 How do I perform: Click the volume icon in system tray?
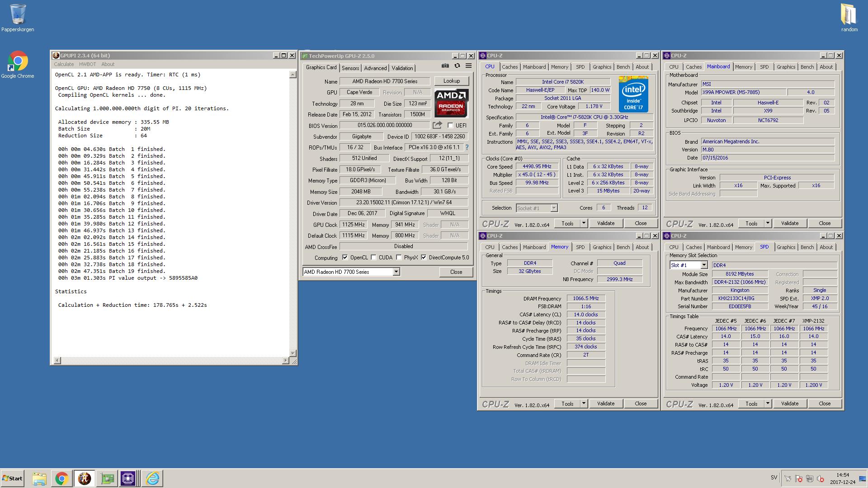pos(821,479)
